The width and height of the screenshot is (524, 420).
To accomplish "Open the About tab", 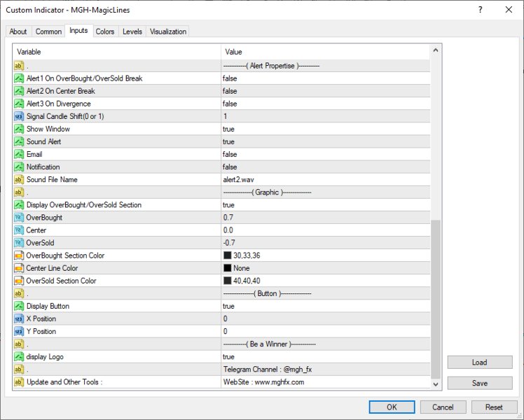I will coord(18,31).
